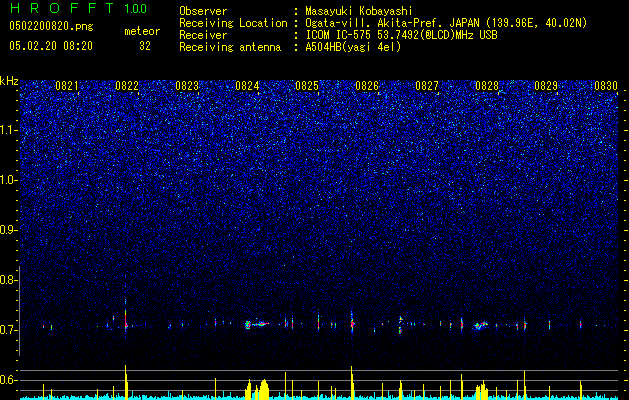Click the 0827 time marker

pos(427,86)
